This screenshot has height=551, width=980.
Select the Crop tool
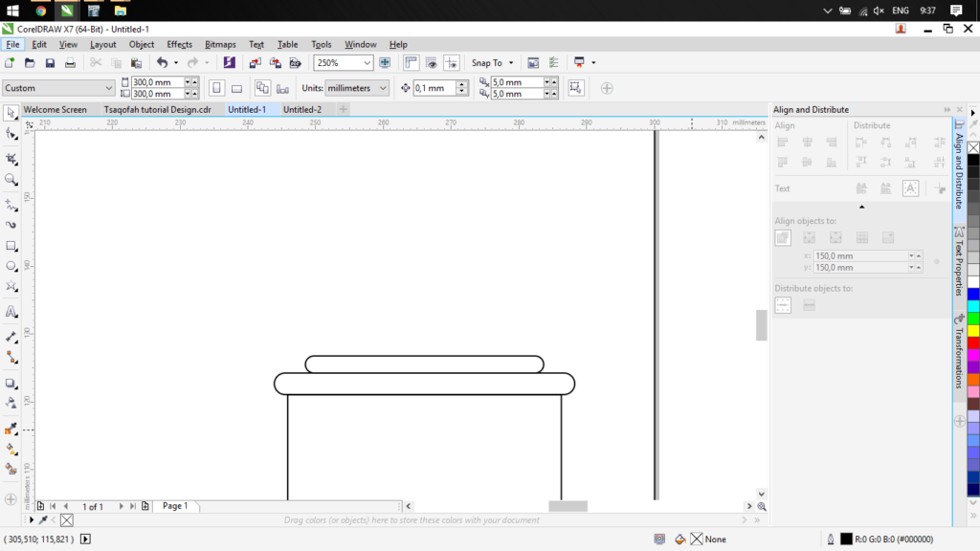click(11, 158)
